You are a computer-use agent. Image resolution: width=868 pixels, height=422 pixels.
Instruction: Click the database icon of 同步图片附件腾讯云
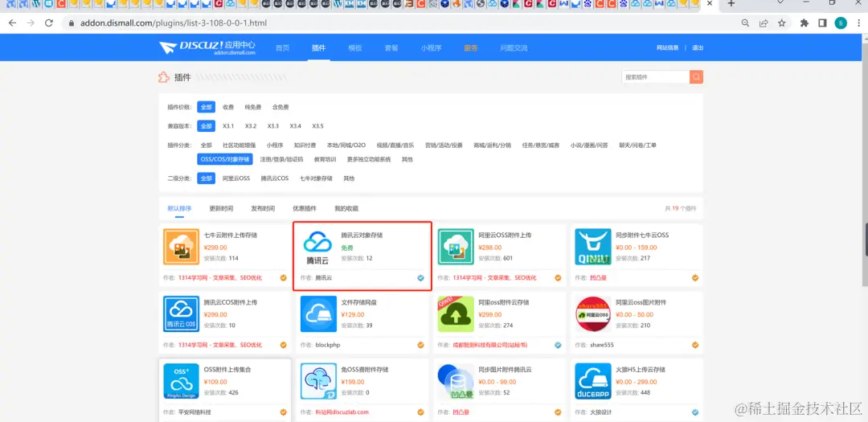point(456,381)
